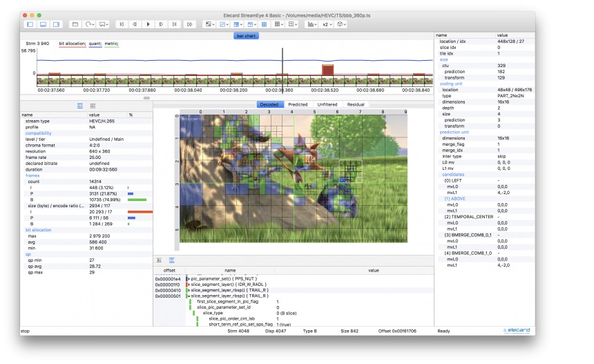Select the stream type HEVC/H.265 row

point(86,121)
